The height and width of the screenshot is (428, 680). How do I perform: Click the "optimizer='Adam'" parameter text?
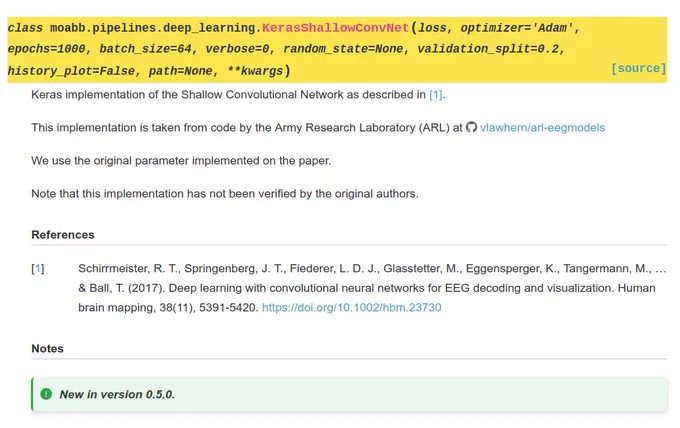517,28
